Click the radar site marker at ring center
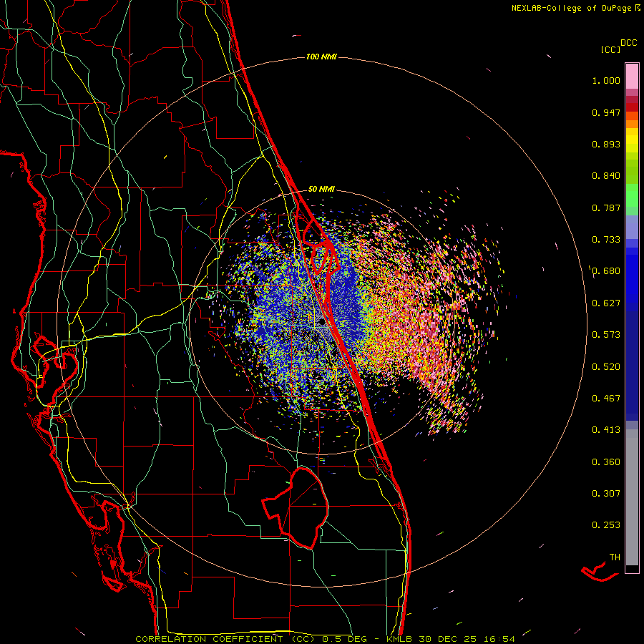 click(322, 323)
